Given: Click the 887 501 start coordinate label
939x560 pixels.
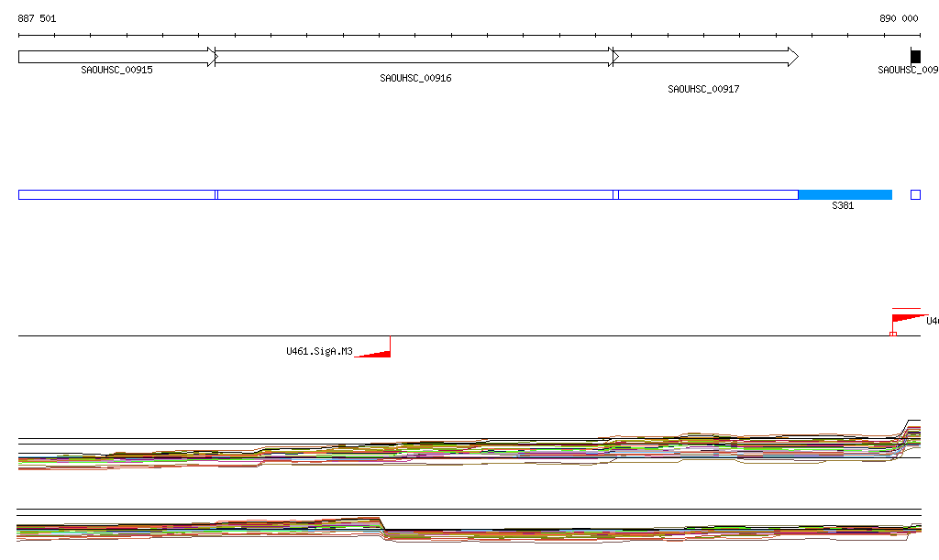Looking at the screenshot, I should 38,18.
